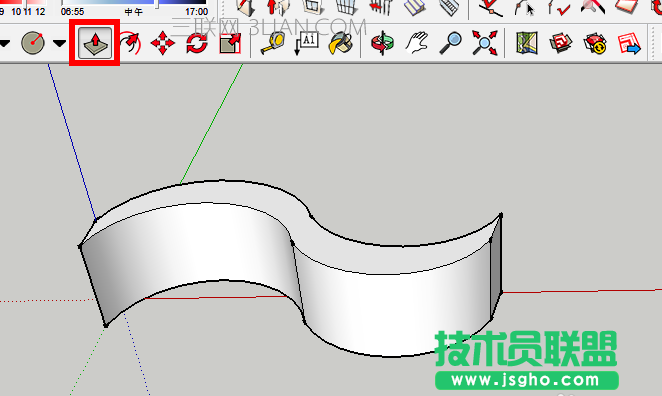Image resolution: width=662 pixels, height=396 pixels.
Task: Select the Scale tool
Action: (x=230, y=43)
